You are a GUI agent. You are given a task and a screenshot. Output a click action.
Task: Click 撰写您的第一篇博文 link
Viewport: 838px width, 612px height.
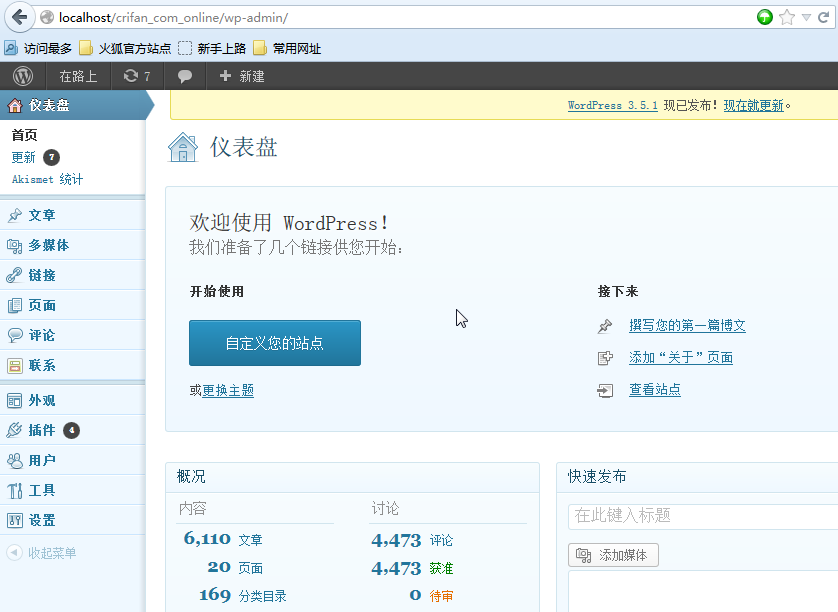tap(687, 326)
